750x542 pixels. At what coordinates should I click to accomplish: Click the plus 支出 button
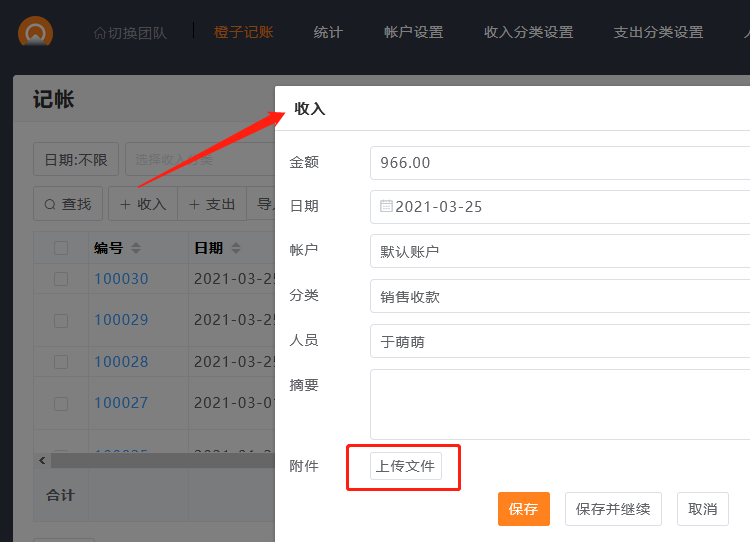pos(212,204)
